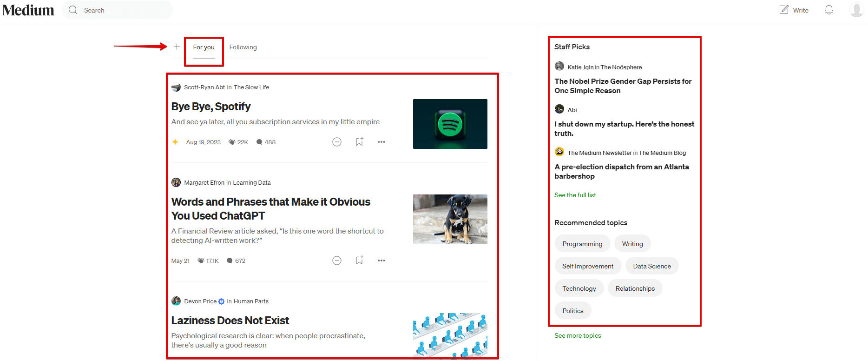Select the Relationships topic chip
868x361 pixels.
(x=635, y=288)
